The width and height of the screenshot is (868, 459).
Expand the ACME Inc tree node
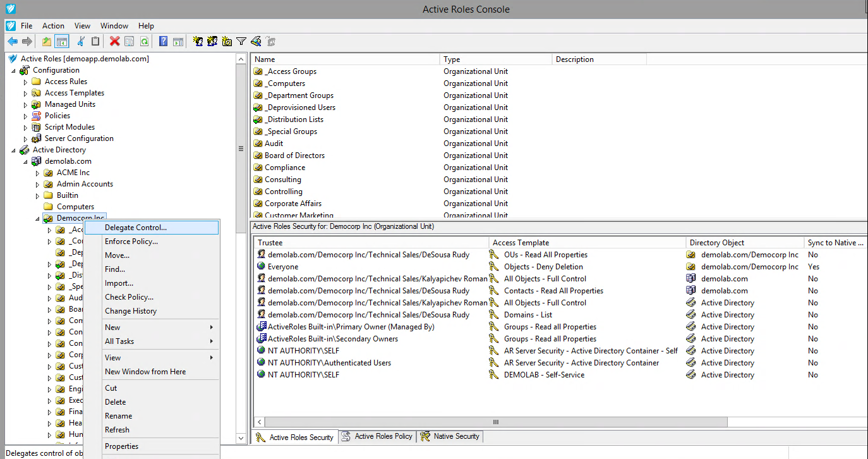pyautogui.click(x=37, y=173)
